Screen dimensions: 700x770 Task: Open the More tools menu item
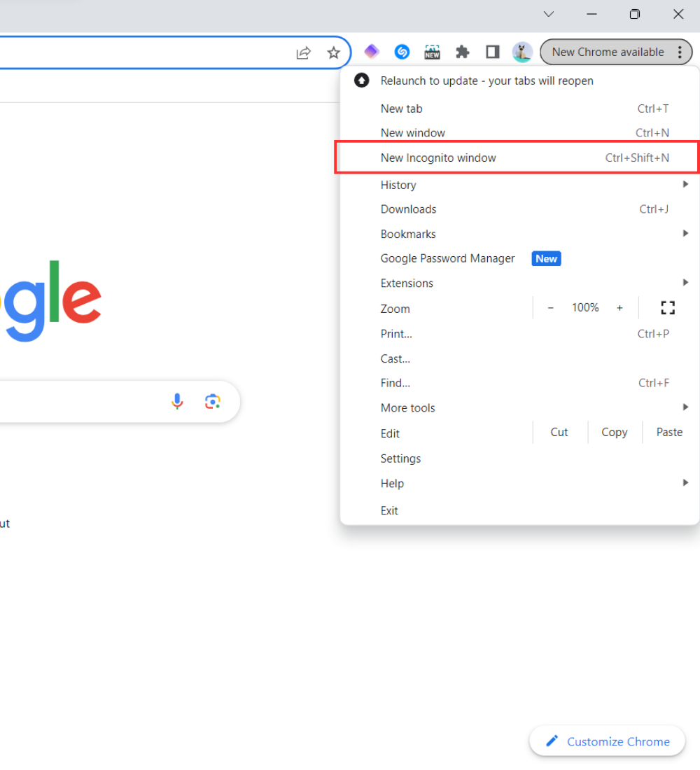[x=519, y=408]
